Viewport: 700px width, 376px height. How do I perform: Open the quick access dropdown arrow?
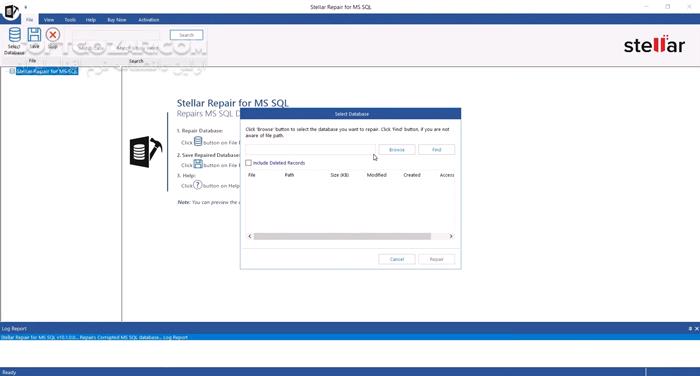click(25, 7)
